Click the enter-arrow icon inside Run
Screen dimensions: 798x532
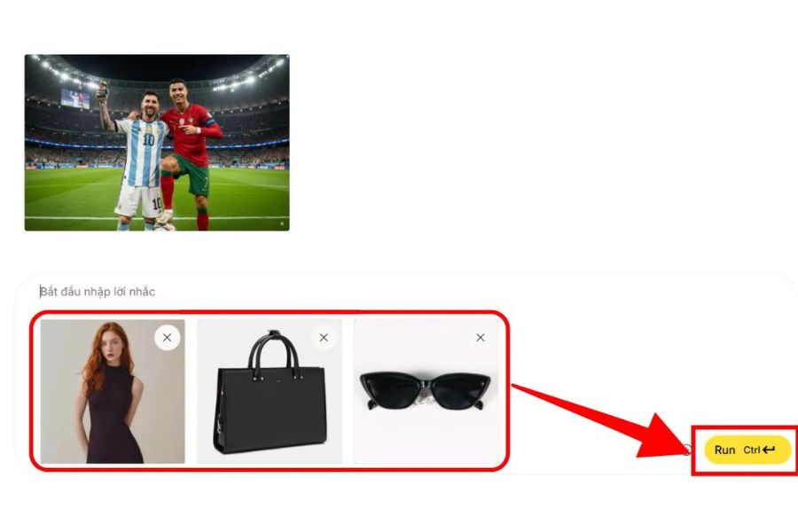pyautogui.click(x=769, y=450)
